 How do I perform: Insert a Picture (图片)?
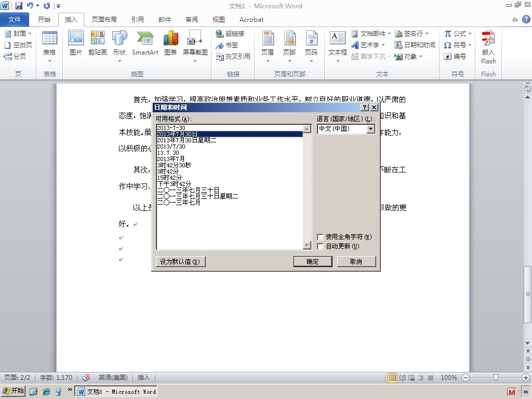click(76, 44)
